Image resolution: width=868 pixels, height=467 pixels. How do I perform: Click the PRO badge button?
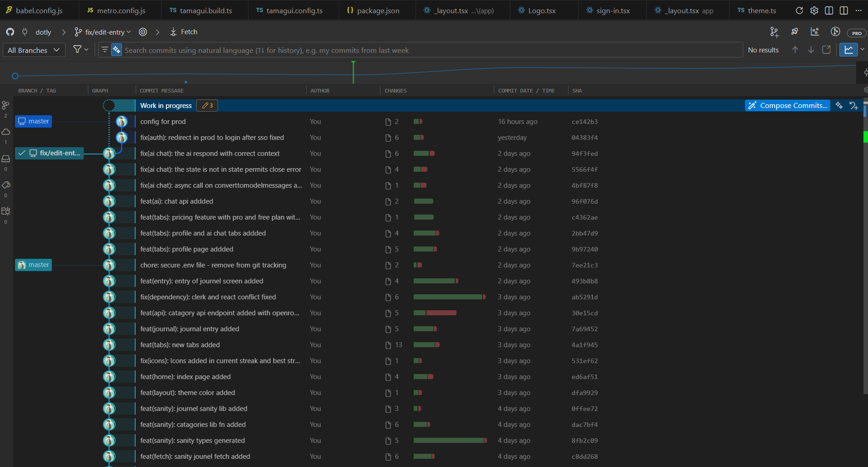click(x=856, y=33)
